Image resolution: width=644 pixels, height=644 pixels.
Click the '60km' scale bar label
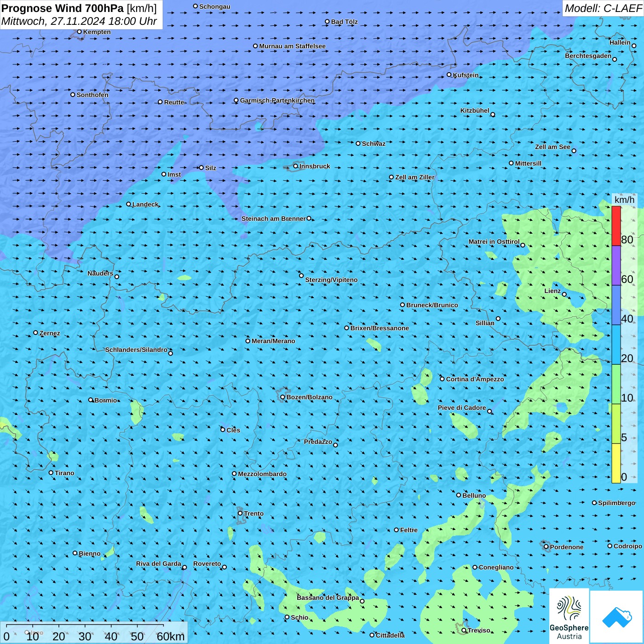coord(171,637)
